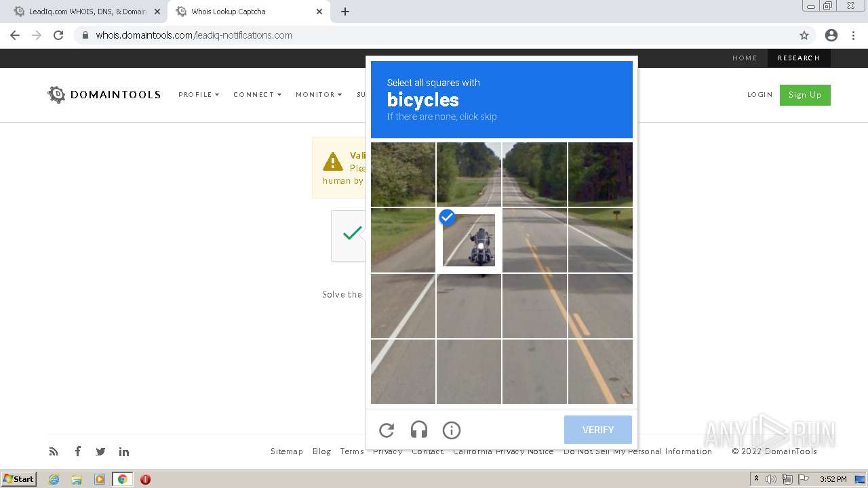Click the Chrome taskbar icon
The width and height of the screenshot is (868, 488).
tap(123, 479)
